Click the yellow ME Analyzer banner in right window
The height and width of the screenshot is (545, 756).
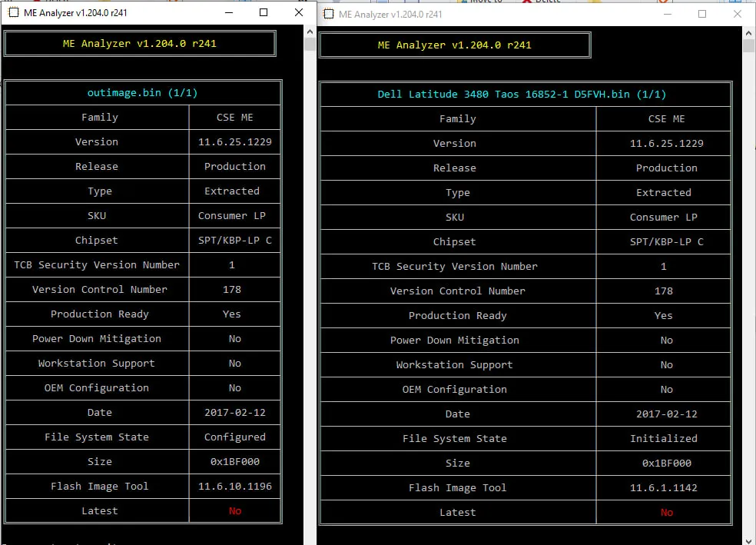(455, 45)
